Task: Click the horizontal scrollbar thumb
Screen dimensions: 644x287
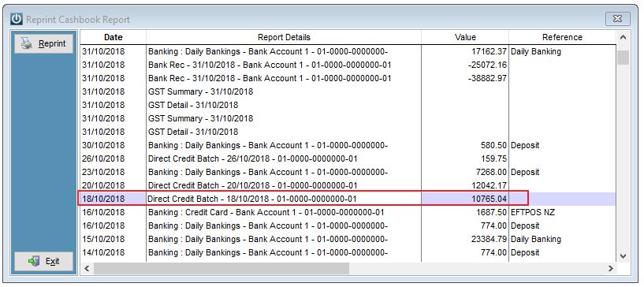Action: [221, 269]
